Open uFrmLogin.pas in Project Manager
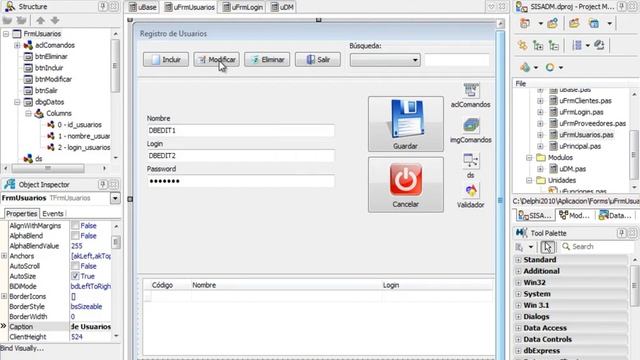This screenshot has height=360, width=640. 581,112
